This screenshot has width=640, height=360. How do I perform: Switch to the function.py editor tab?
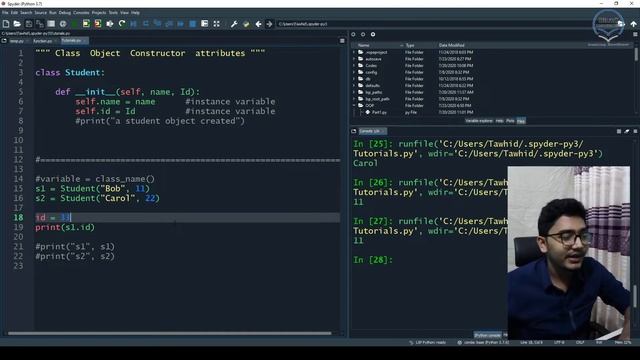click(44, 41)
